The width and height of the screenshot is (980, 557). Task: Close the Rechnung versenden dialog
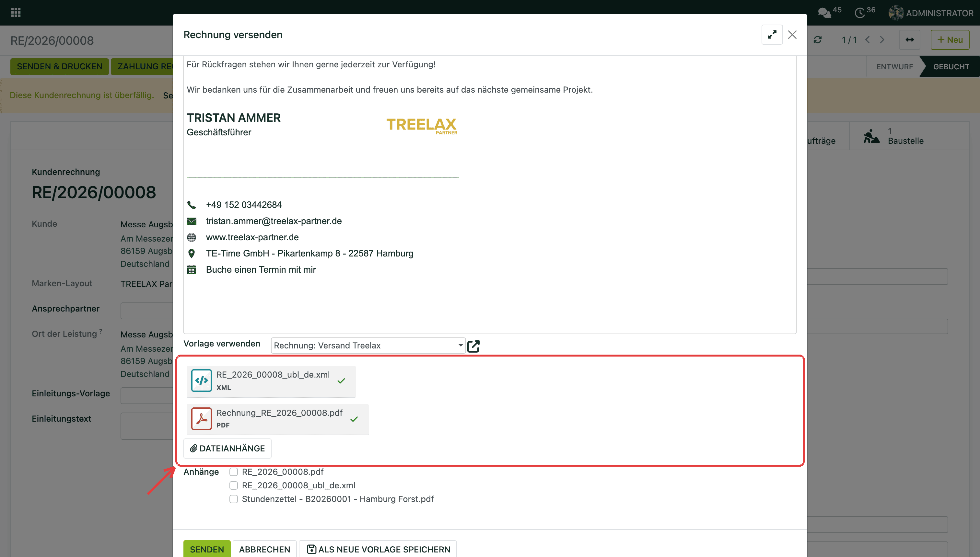[x=792, y=35]
